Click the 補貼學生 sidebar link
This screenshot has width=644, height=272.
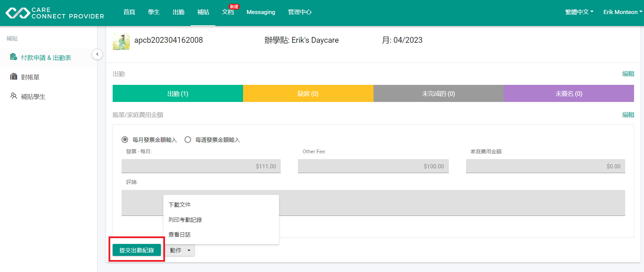tap(33, 97)
